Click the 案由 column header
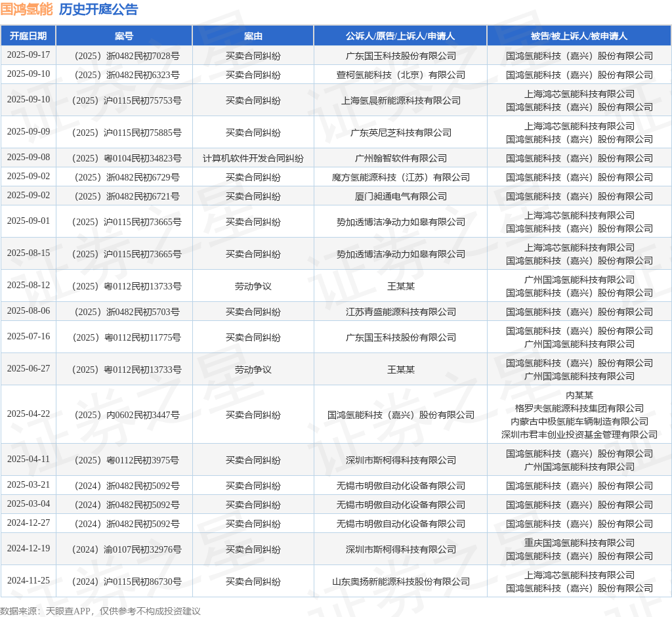The image size is (672, 617). (253, 36)
